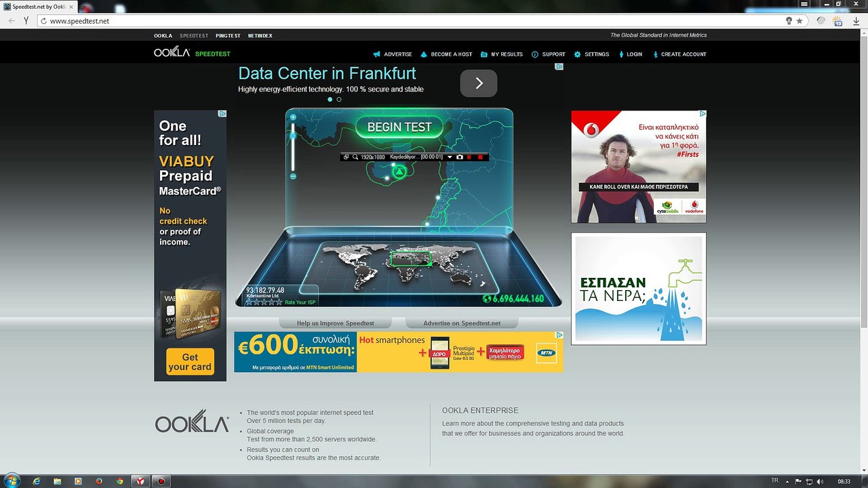Click the OOKLA ENTERPRISE heading
This screenshot has width=868, height=488.
480,410
